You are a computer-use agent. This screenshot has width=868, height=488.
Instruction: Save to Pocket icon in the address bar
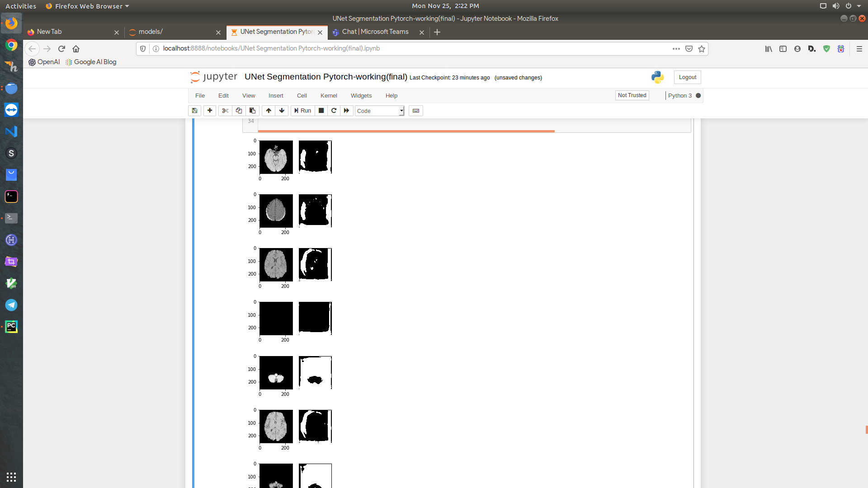point(689,49)
